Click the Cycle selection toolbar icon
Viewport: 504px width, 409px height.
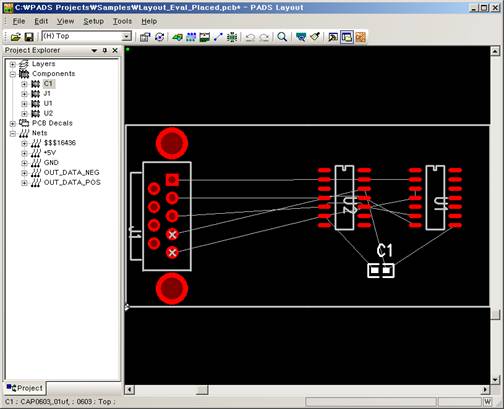(159, 37)
